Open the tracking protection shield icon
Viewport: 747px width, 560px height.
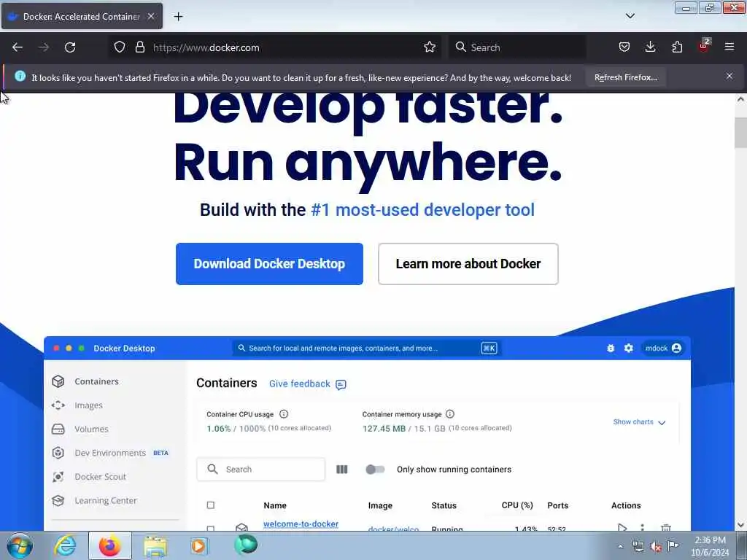point(120,47)
